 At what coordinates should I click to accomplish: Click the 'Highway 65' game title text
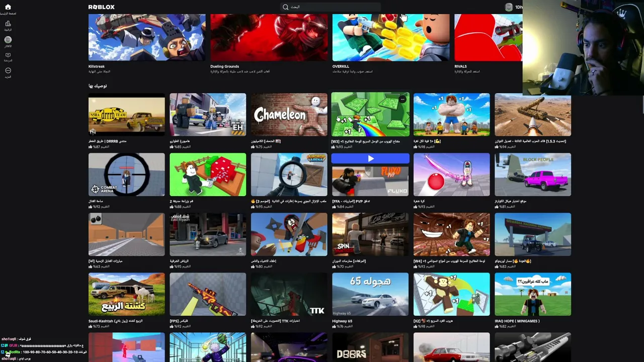(342, 321)
